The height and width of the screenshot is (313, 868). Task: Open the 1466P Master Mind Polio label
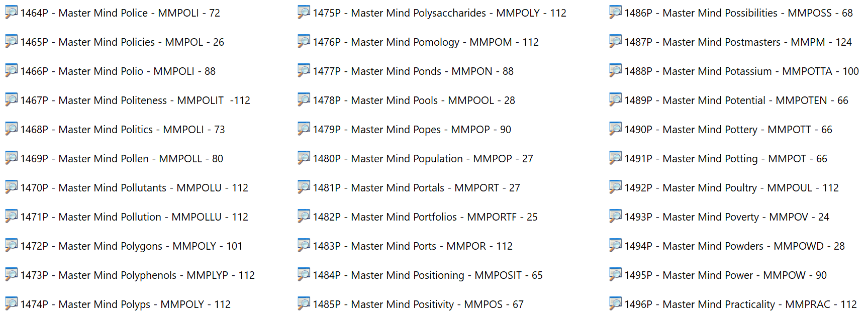coord(118,71)
